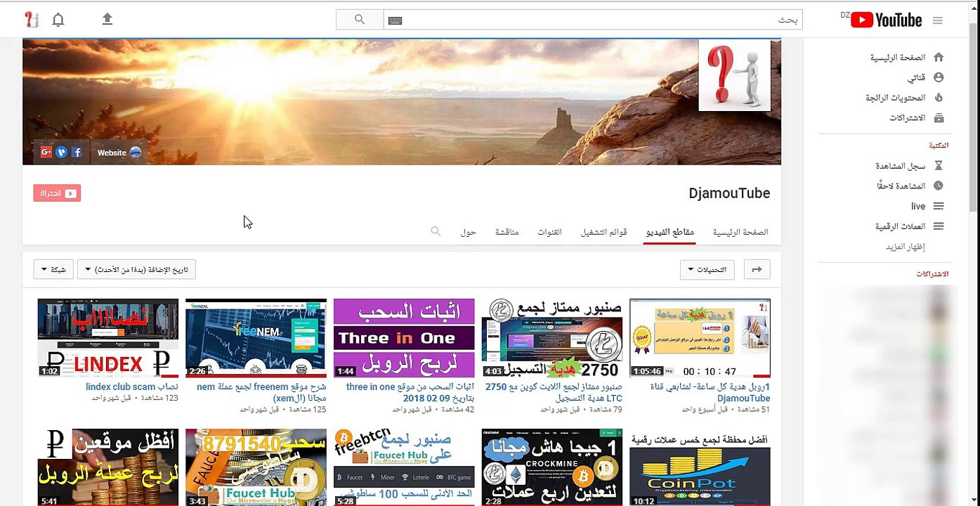980x506 pixels.
Task: Open title 'اثبات السحب من موقع three in one'
Action: coord(410,392)
